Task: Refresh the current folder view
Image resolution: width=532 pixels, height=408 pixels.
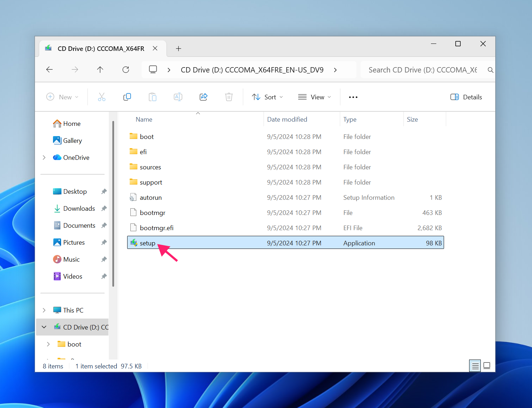Action: click(126, 70)
